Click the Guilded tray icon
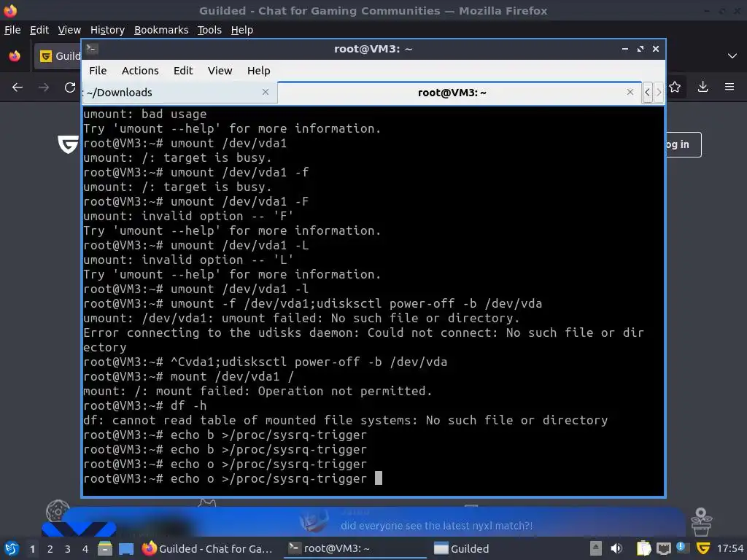The image size is (747, 560). 703,548
